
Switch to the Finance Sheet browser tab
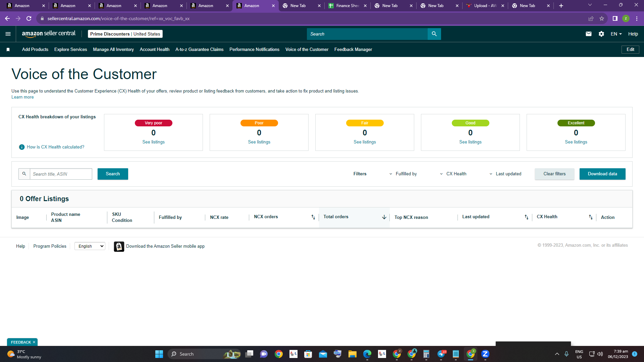[x=347, y=6]
